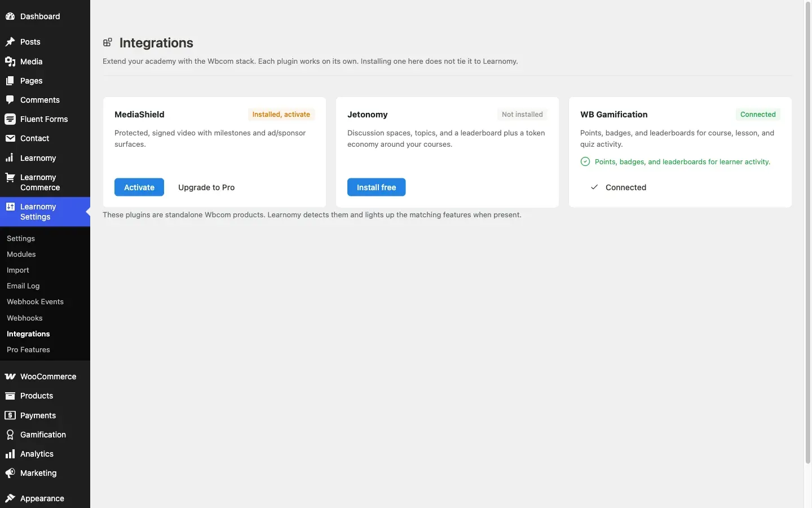Click the Comments speech bubble icon
This screenshot has height=508, width=812.
10,100
